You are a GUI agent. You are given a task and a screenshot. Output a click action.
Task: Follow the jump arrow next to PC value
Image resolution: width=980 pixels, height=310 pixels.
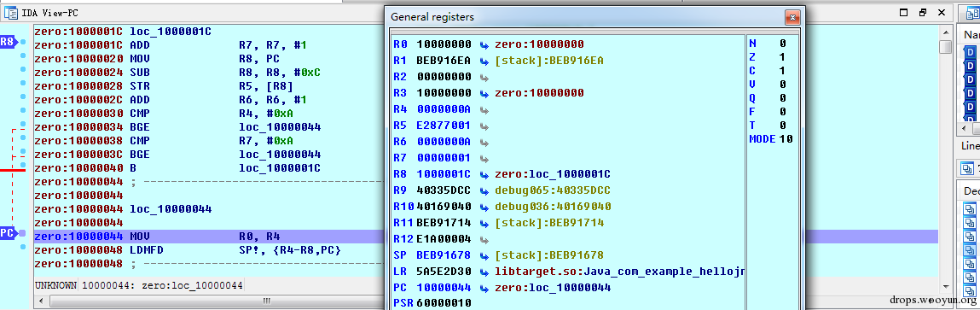[x=484, y=288]
